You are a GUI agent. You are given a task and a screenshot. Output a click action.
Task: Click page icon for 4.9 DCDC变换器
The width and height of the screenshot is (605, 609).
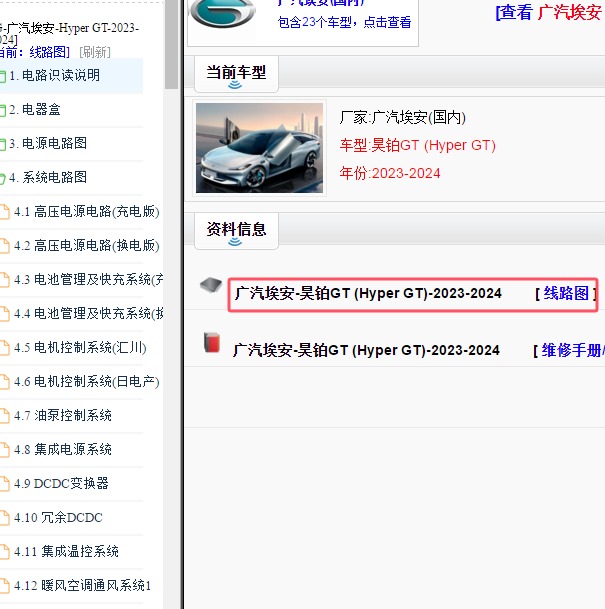click(5, 484)
